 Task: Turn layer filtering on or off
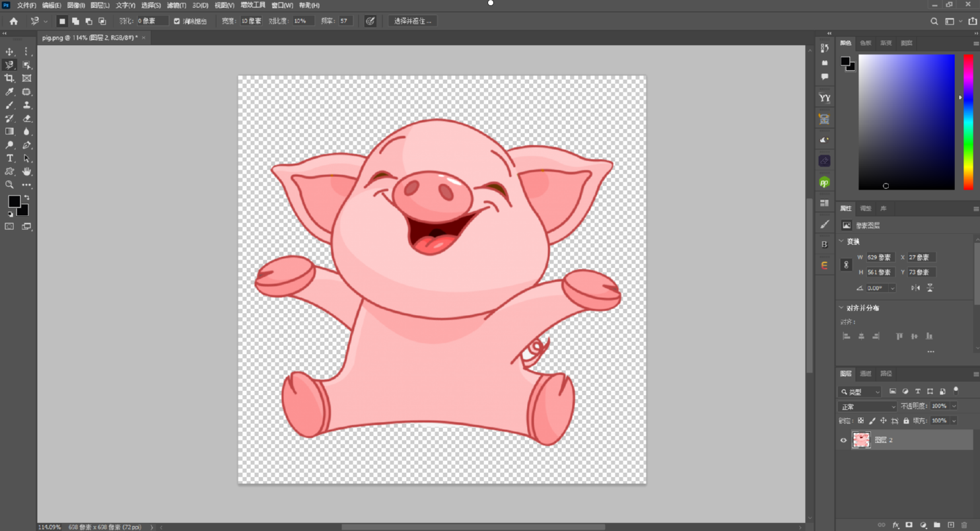[x=956, y=391]
